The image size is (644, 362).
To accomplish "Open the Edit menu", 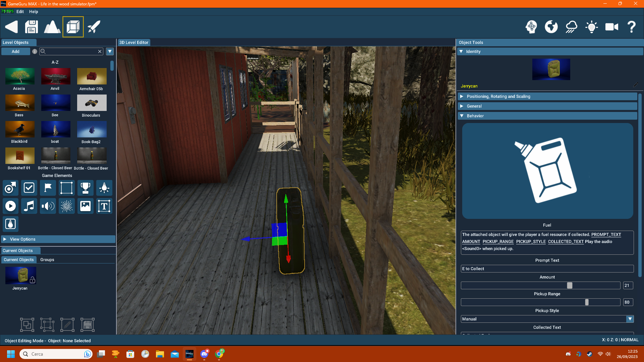I will (20, 11).
